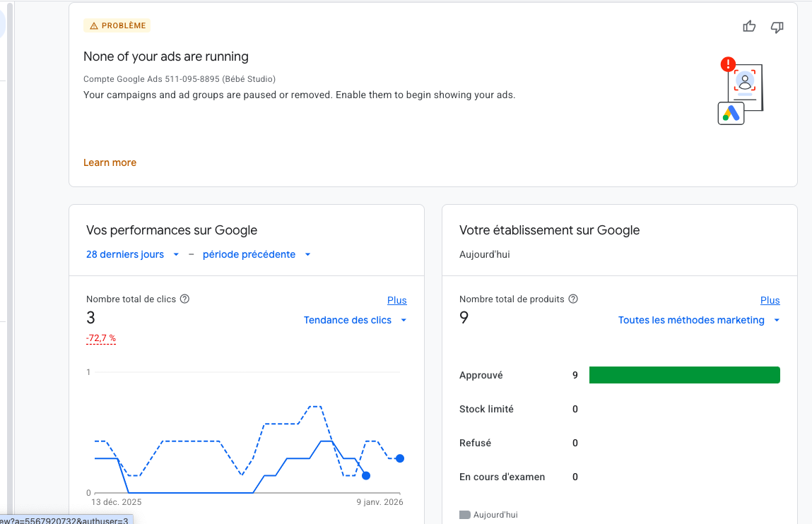
Task: Select the Stock limité status row
Action: [486, 409]
